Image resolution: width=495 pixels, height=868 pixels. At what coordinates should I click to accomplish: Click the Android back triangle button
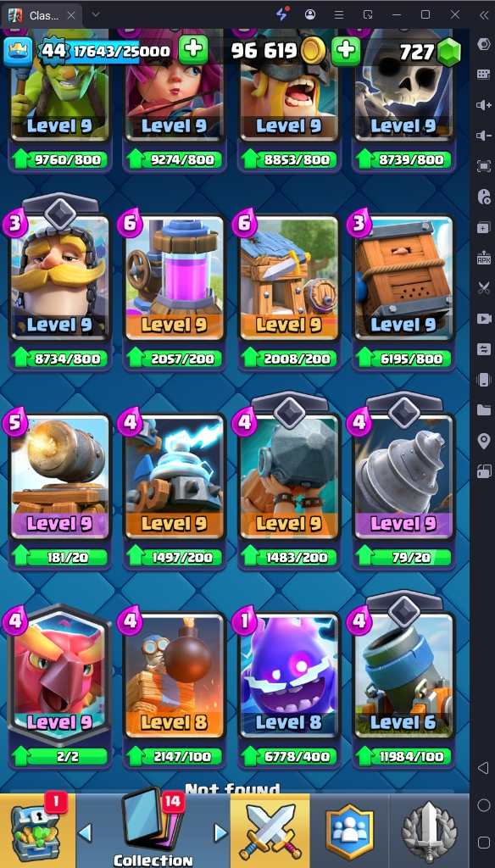[x=483, y=768]
